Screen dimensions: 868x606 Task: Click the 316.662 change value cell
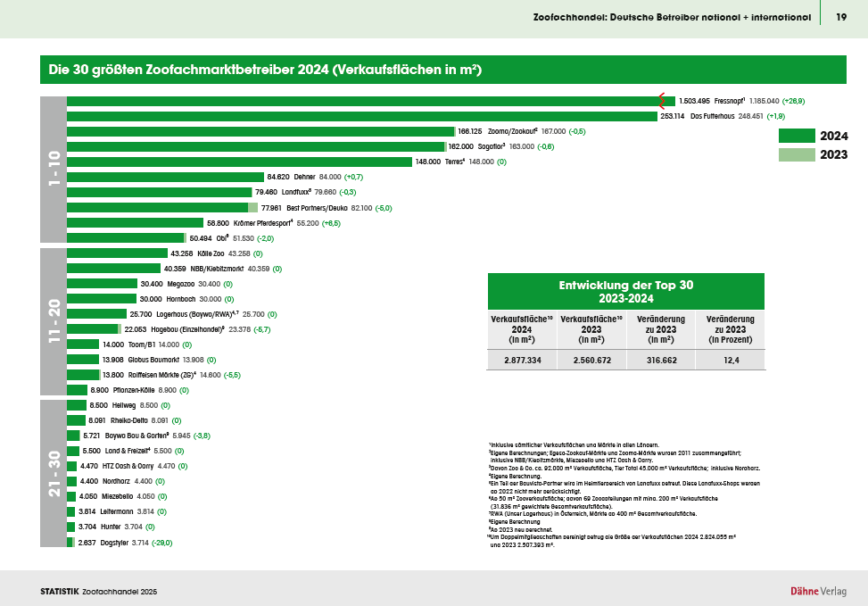pos(660,359)
